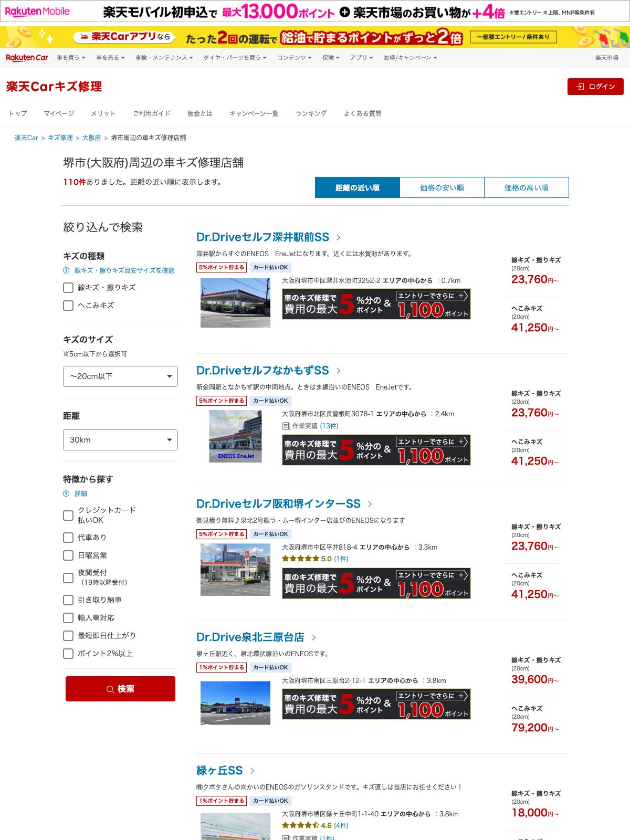Open the キャンペーン一覧 tab

pyautogui.click(x=254, y=113)
